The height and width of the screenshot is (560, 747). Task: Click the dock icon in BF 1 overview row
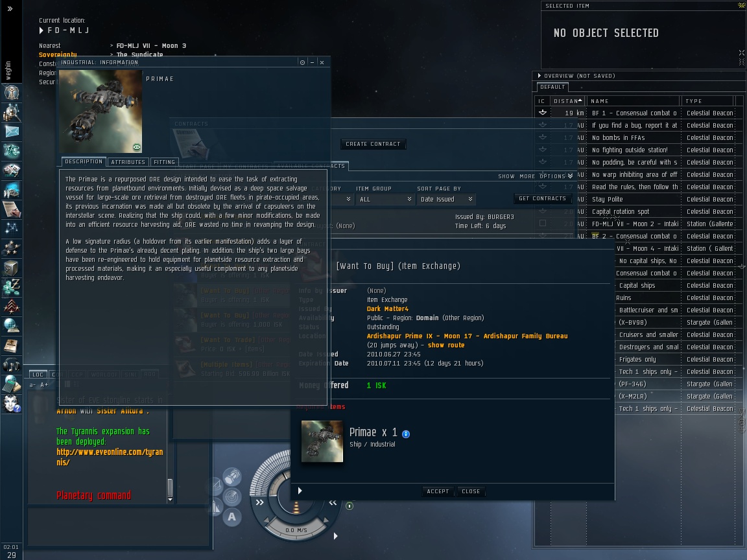(543, 113)
